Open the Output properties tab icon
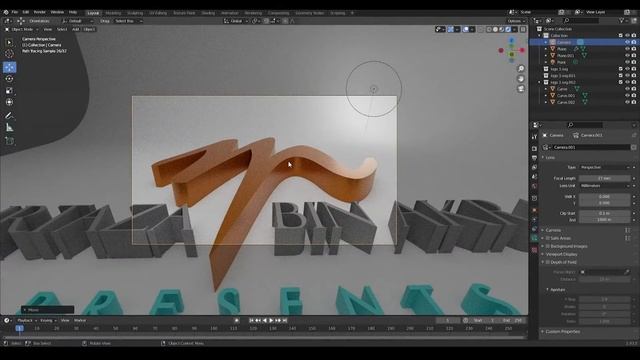The image size is (640, 360). coord(534,158)
